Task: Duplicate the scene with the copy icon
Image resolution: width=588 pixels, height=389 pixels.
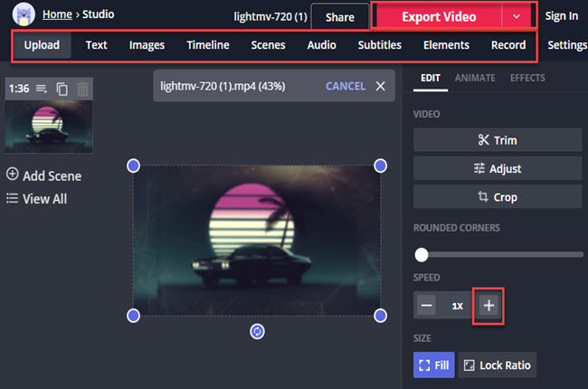Action: click(62, 89)
